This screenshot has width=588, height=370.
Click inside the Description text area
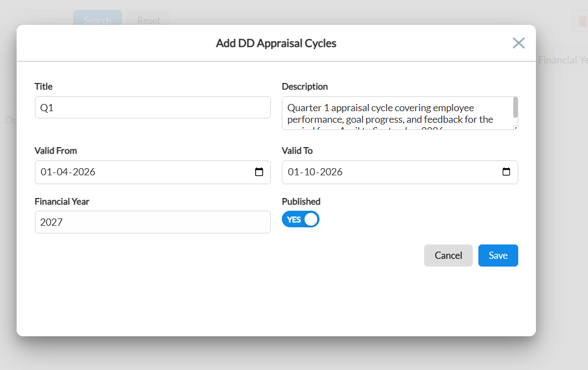(x=397, y=113)
